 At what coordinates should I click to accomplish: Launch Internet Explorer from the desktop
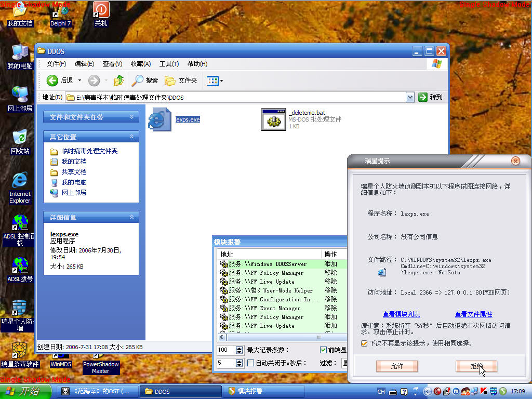pyautogui.click(x=20, y=188)
